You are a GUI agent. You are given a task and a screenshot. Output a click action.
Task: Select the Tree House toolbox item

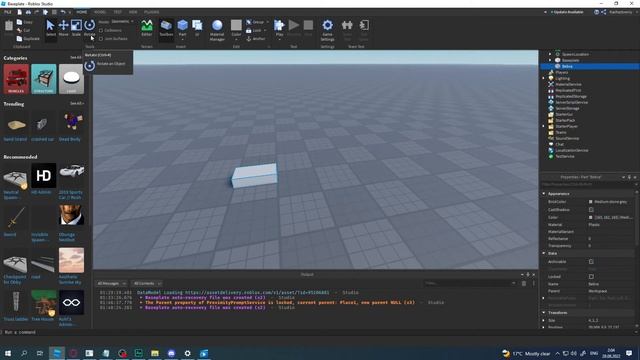pos(44,302)
